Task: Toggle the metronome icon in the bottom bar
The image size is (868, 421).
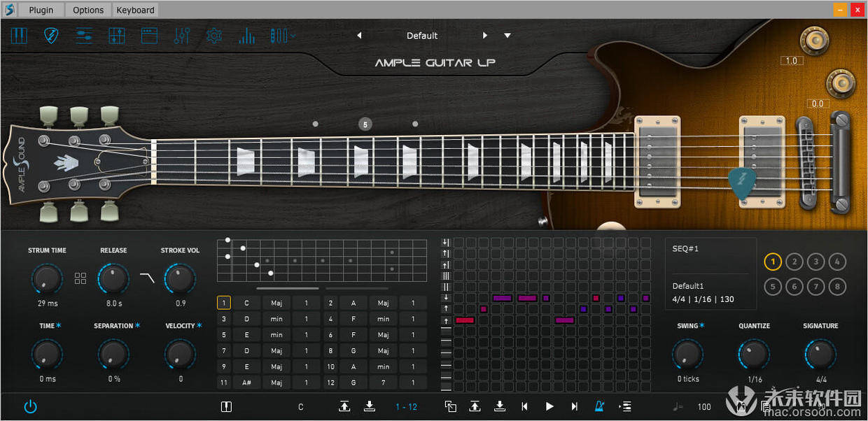Action: pos(600,406)
